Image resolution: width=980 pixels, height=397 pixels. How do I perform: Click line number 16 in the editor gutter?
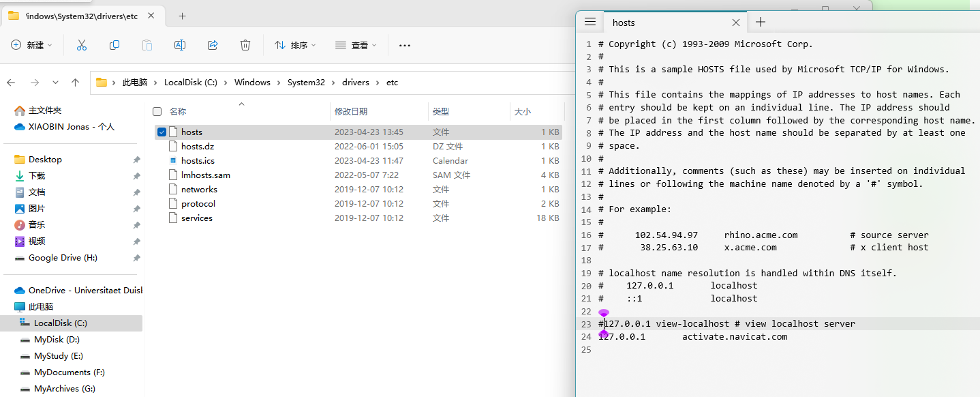point(586,235)
